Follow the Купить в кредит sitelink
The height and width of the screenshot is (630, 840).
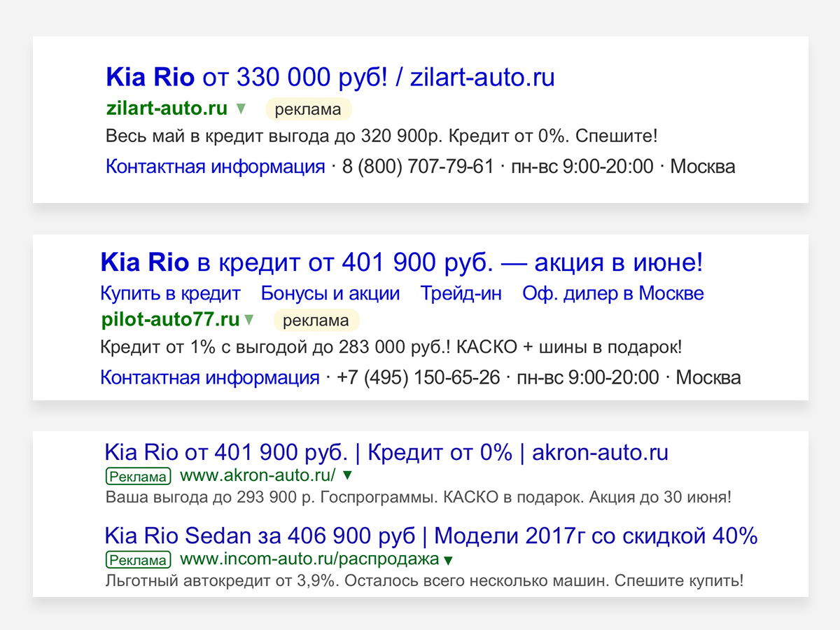(x=170, y=294)
